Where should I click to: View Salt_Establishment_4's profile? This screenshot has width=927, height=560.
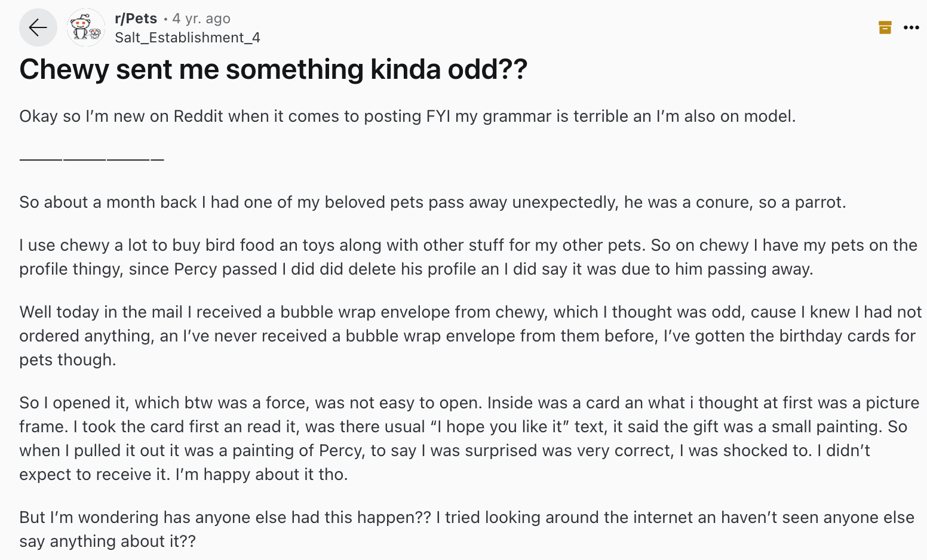pos(188,37)
